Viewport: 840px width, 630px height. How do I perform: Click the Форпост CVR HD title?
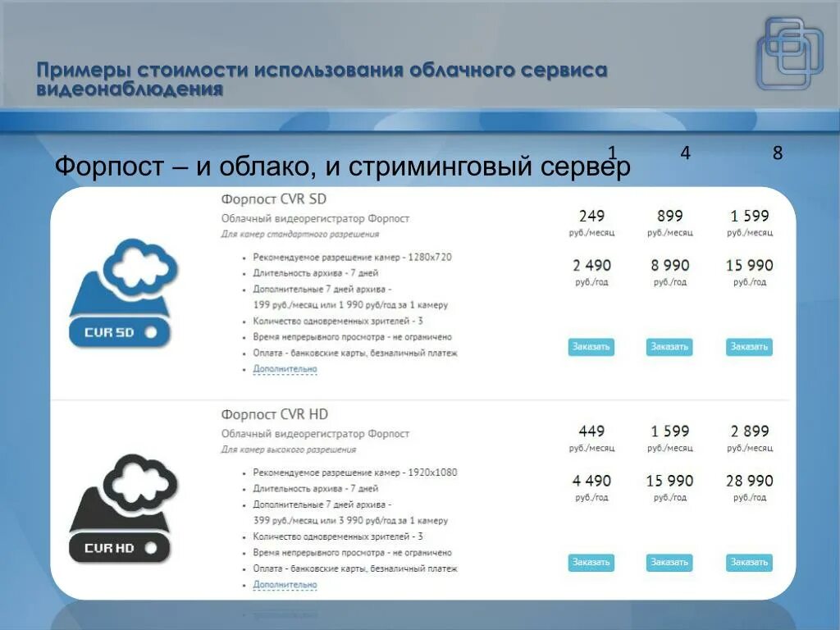274,414
